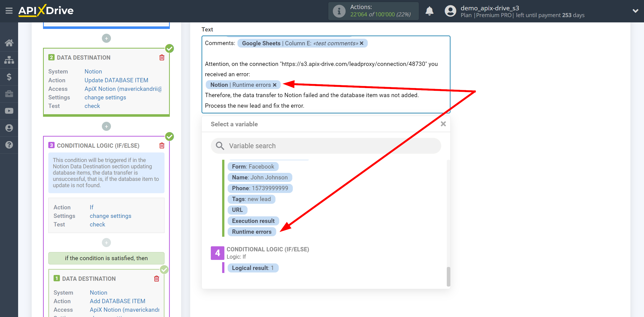Open billing dollar icon in sidebar
The height and width of the screenshot is (317, 644).
9,77
